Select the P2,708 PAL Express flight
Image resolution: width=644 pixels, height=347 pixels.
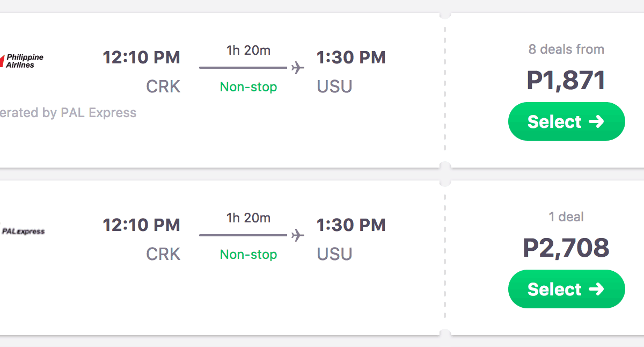(x=566, y=289)
